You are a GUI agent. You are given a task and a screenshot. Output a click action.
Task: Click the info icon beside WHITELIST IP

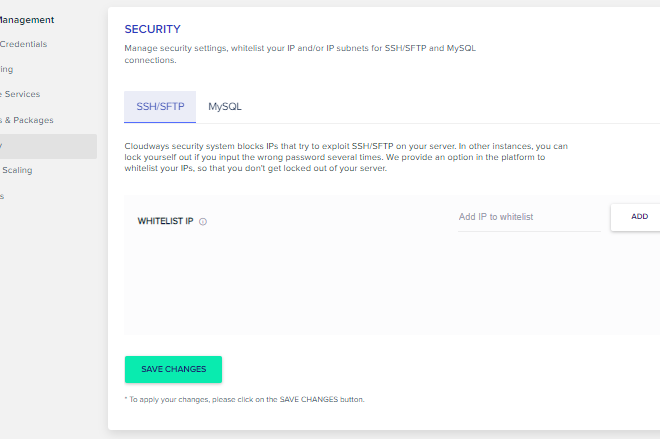(202, 221)
